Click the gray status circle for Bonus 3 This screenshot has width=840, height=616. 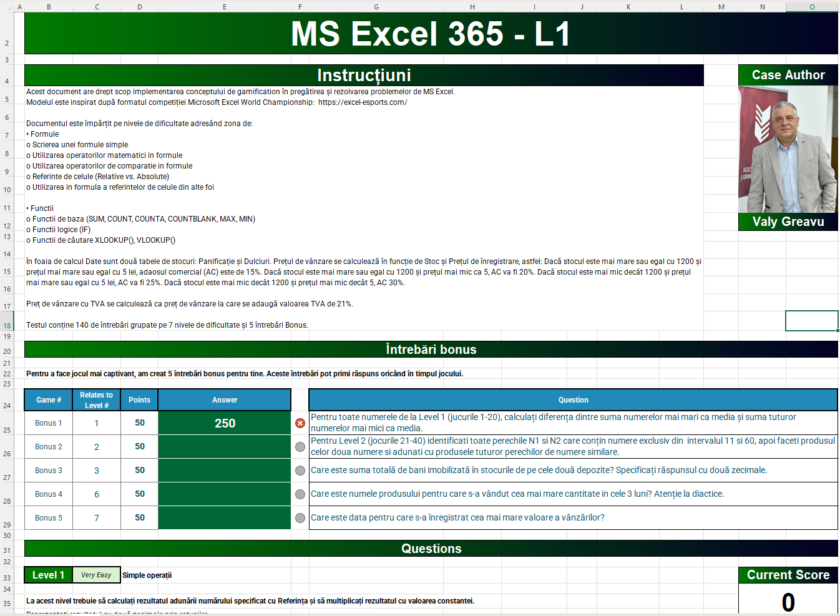pos(300,471)
